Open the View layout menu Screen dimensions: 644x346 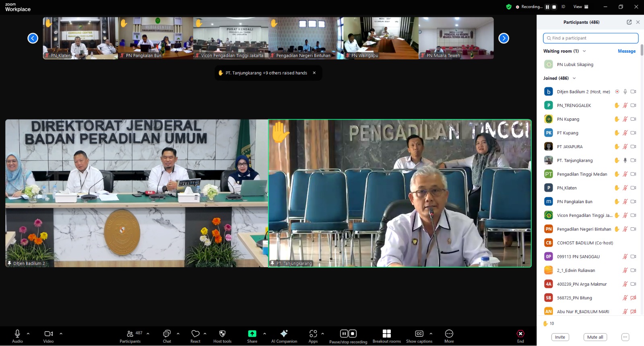(581, 7)
